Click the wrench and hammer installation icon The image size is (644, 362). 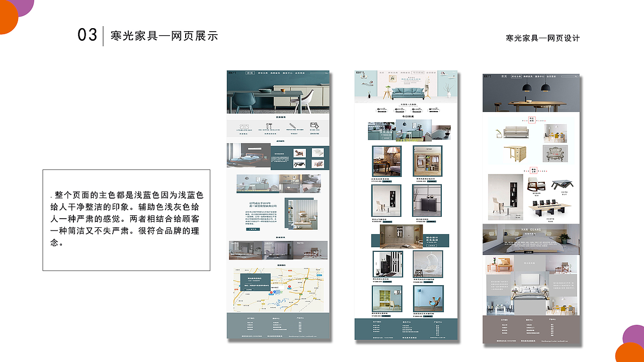coord(269,126)
